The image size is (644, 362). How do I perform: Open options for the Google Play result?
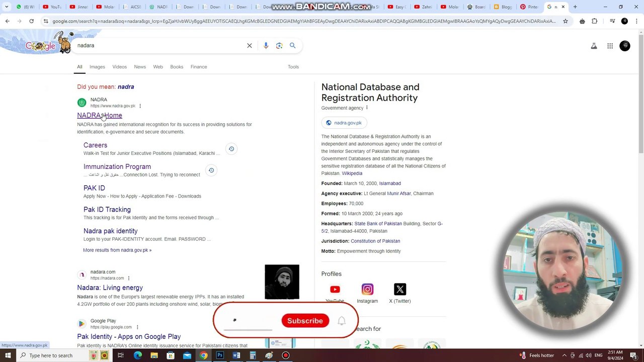click(x=137, y=327)
